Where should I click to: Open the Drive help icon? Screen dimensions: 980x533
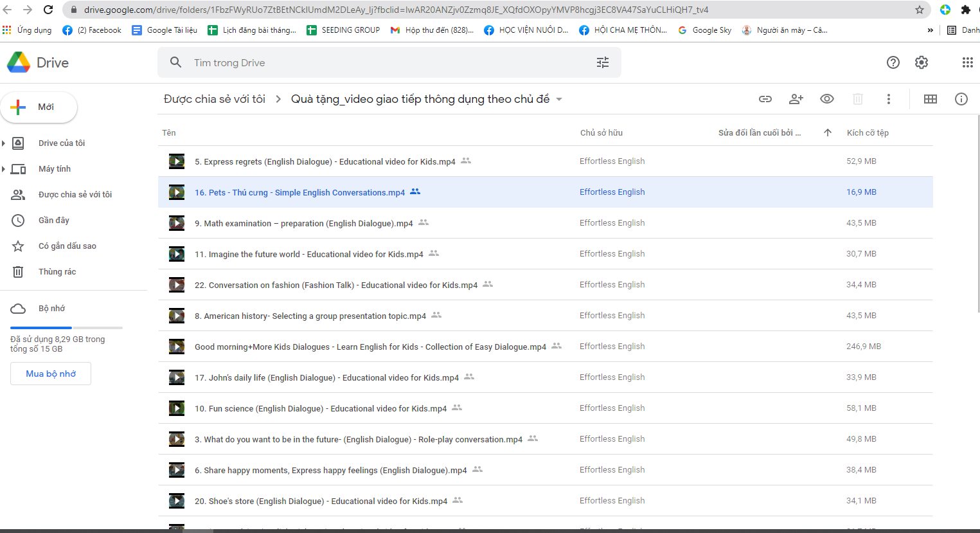[x=893, y=62]
